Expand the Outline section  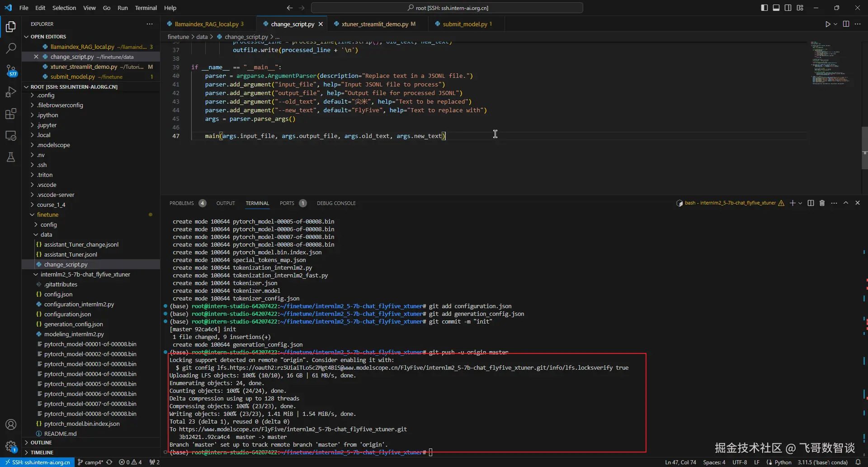pos(41,443)
